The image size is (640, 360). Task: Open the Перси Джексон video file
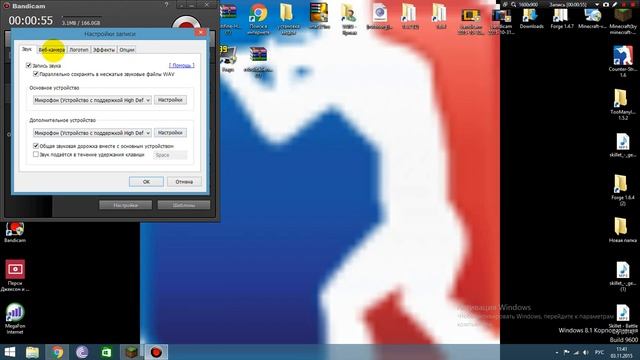[15, 276]
